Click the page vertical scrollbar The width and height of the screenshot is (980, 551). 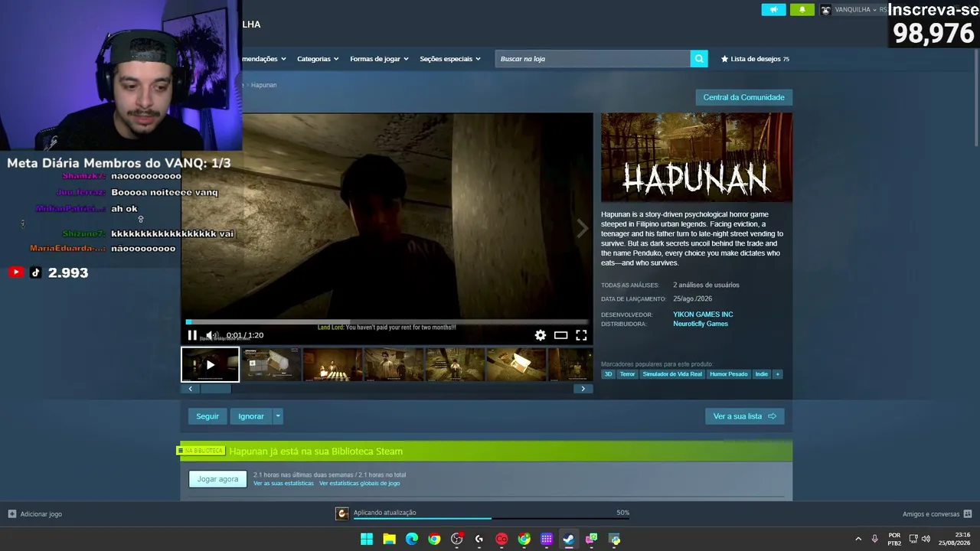(975, 99)
